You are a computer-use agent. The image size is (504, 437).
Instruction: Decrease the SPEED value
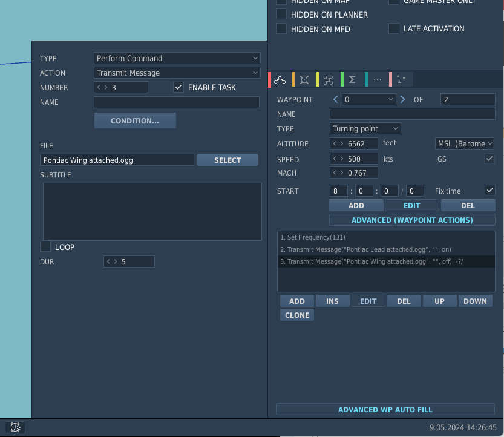click(x=335, y=159)
